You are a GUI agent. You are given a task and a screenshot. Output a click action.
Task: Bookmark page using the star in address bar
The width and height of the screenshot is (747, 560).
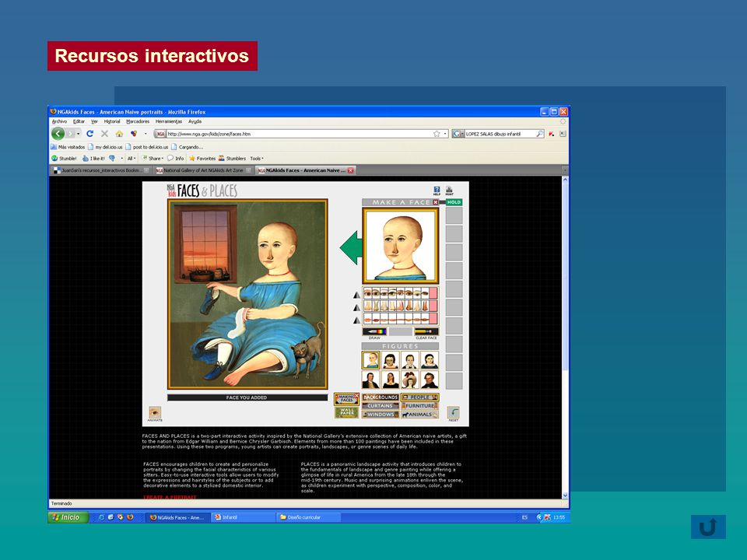[437, 134]
